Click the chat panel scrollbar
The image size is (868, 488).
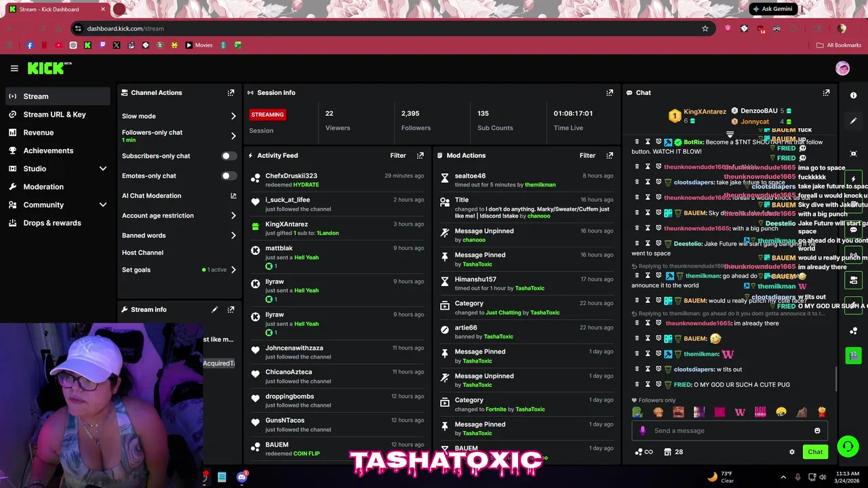pyautogui.click(x=836, y=378)
